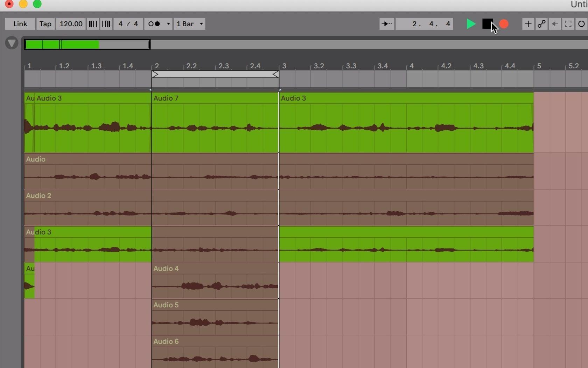
Task: Enable the MIDI Arrangement Overdub plus button
Action: (528, 24)
